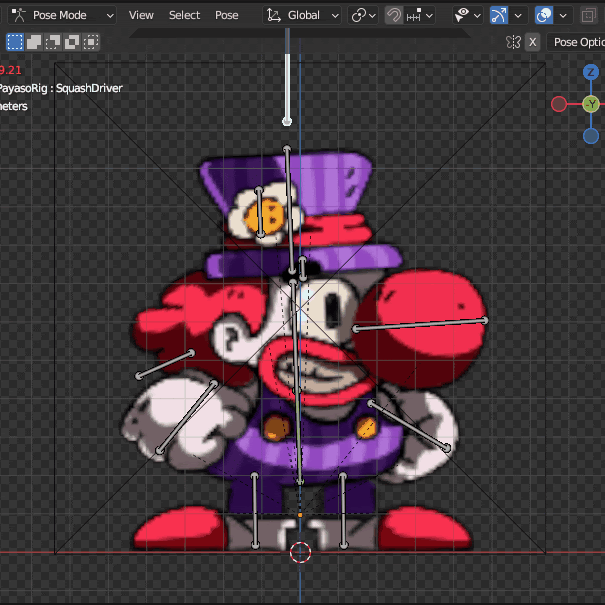Open the pivot point dropdown
The width and height of the screenshot is (605, 605).
tap(363, 15)
